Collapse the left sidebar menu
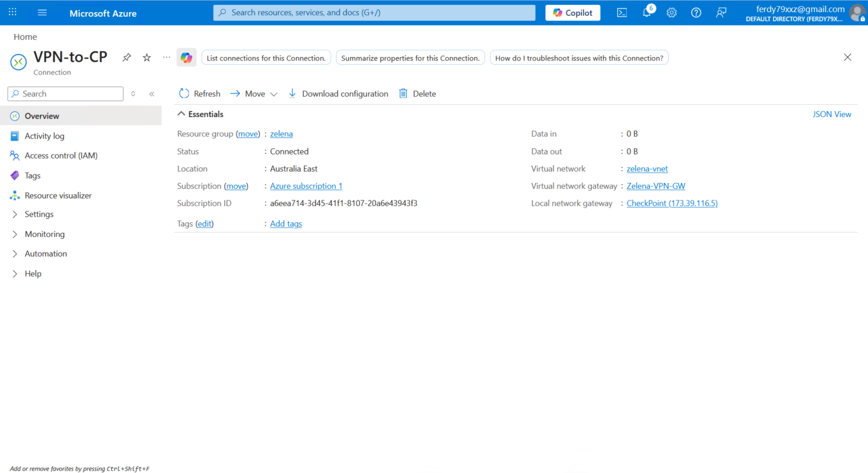 click(x=151, y=94)
